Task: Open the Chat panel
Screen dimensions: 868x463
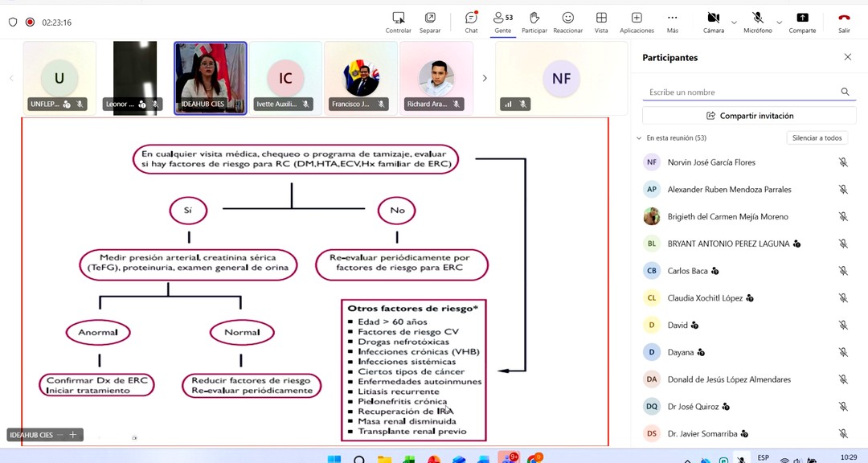Action: click(x=471, y=18)
